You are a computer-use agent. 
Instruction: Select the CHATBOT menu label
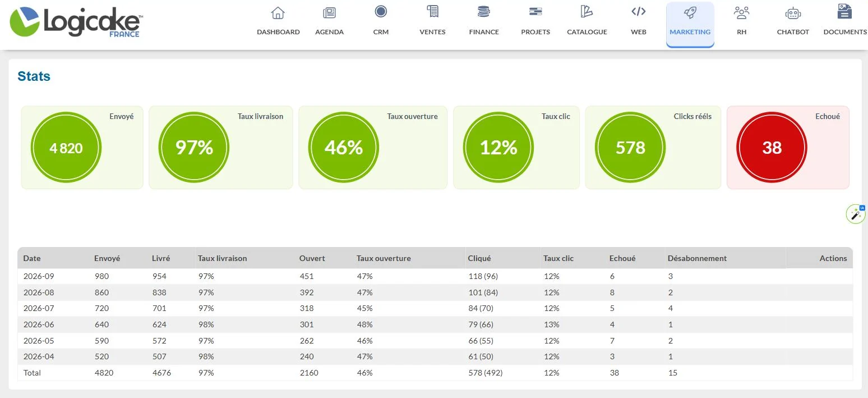(x=793, y=32)
